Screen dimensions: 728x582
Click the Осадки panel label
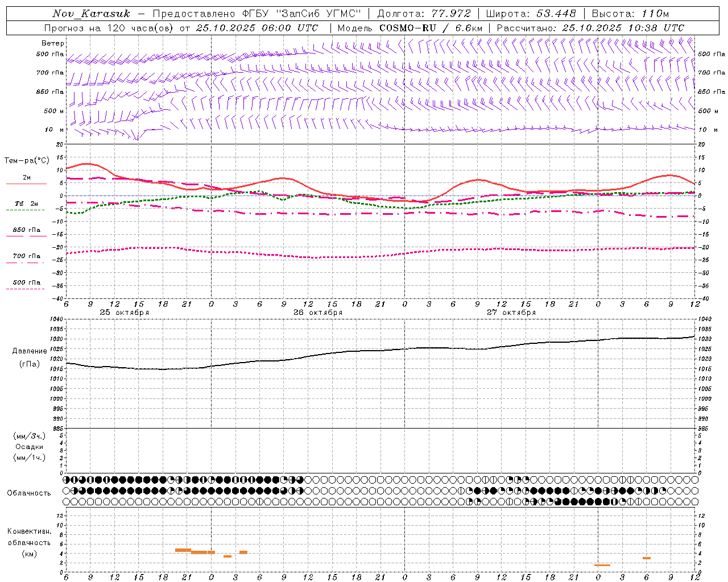(x=30, y=447)
